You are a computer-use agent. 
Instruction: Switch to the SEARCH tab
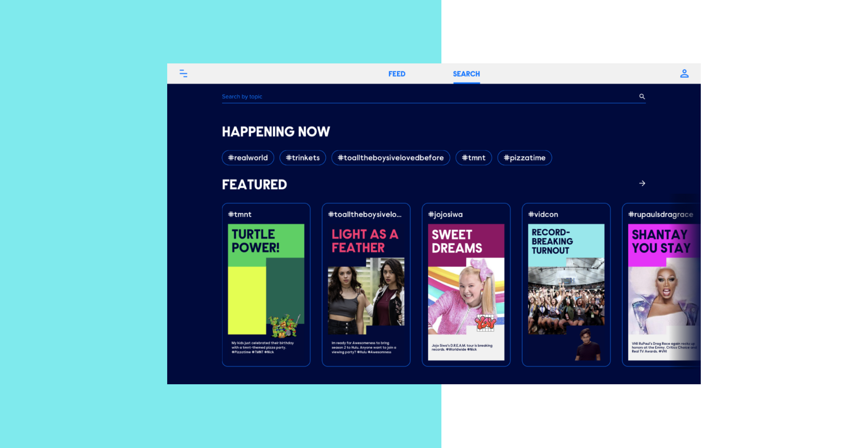tap(466, 74)
